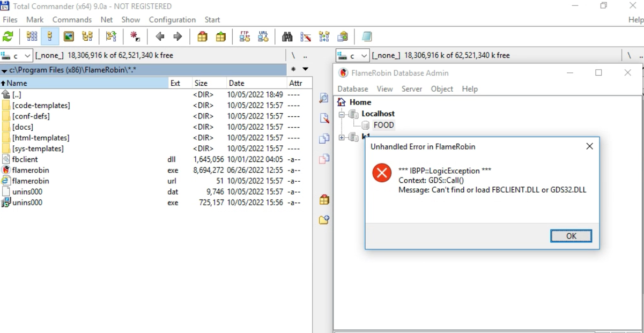The image size is (644, 333).
Task: Open the FTP connect toolbar icon
Action: coord(246,36)
